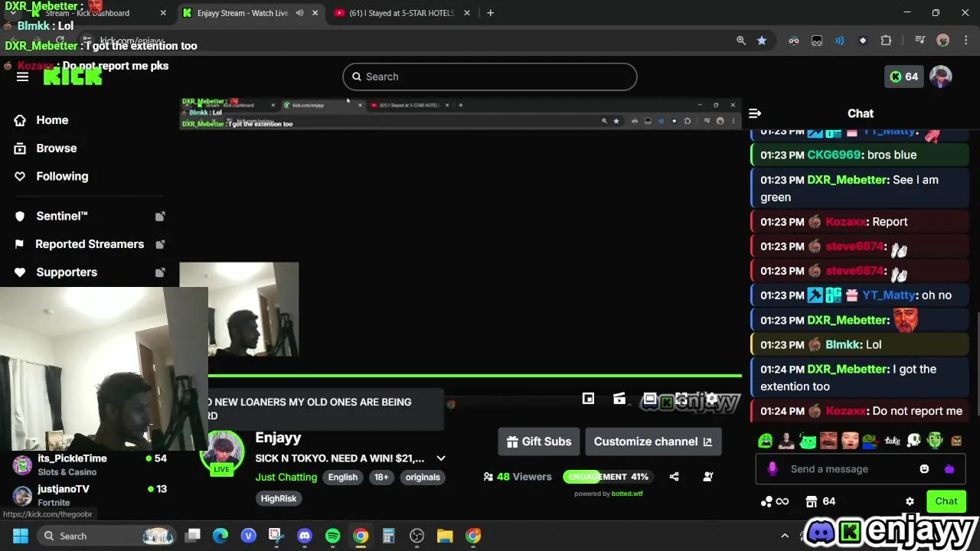The width and height of the screenshot is (980, 551).
Task: Share the stream with share icon
Action: coord(674,477)
